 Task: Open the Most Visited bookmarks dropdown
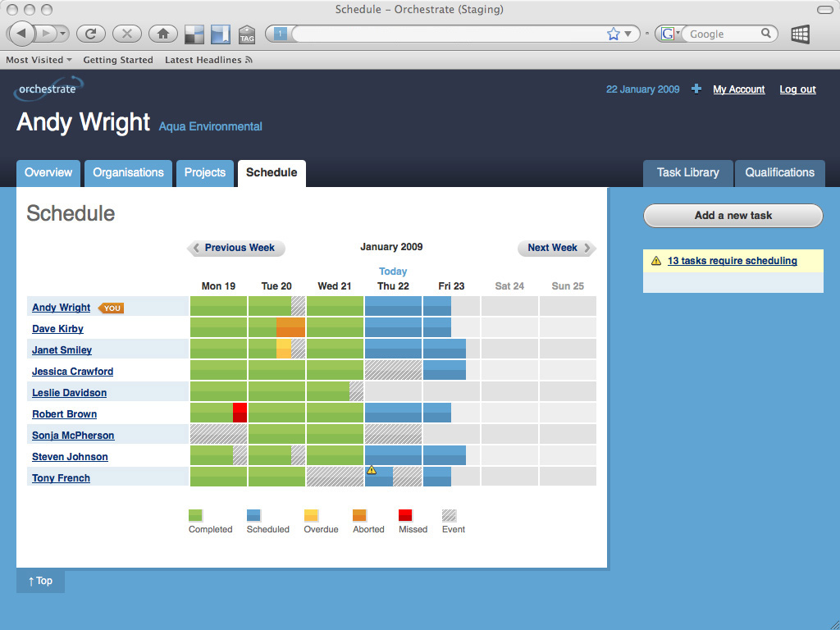click(x=39, y=60)
